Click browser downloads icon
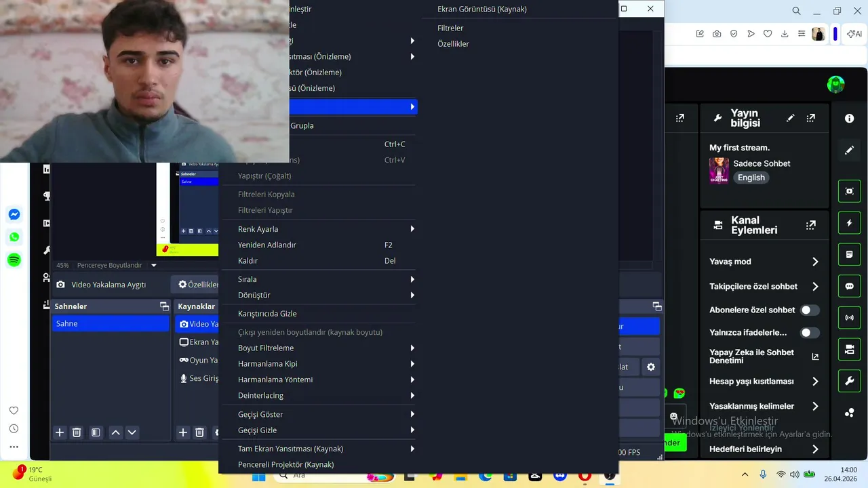 pyautogui.click(x=785, y=34)
